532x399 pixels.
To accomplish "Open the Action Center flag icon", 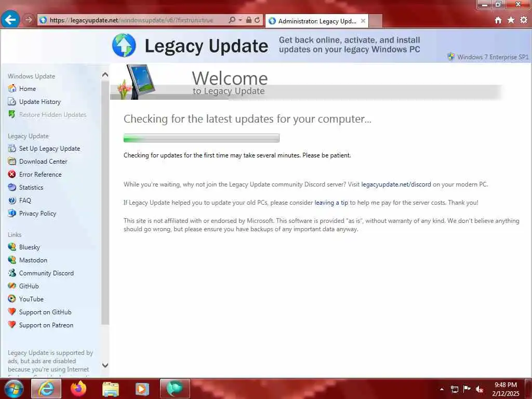I will tap(467, 389).
